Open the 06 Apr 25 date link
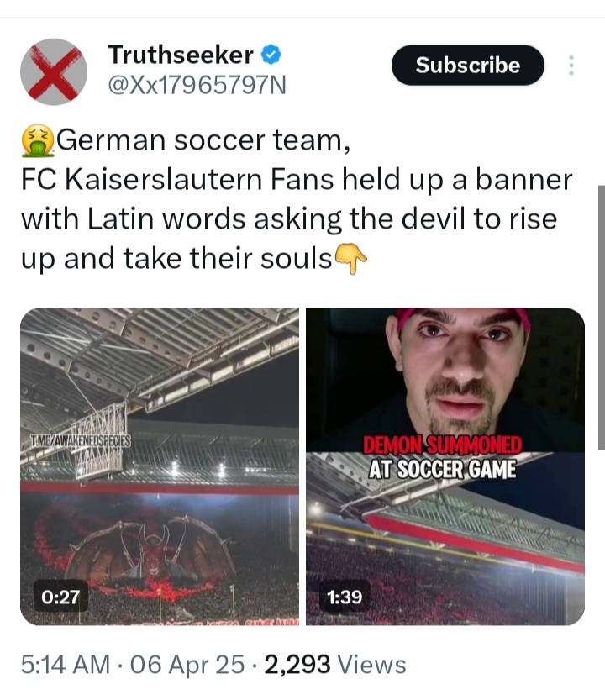The image size is (605, 700). [187, 664]
